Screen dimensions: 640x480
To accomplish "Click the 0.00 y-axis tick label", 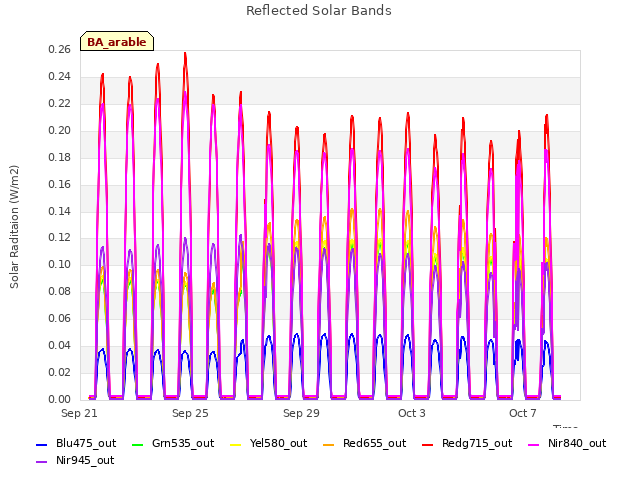I will [x=60, y=399].
